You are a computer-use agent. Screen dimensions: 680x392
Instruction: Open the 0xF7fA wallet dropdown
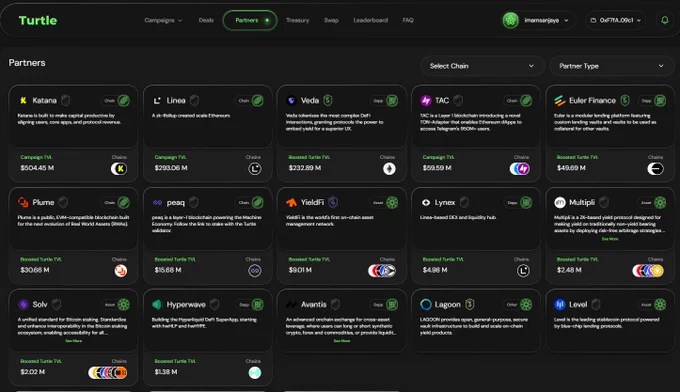(x=615, y=20)
